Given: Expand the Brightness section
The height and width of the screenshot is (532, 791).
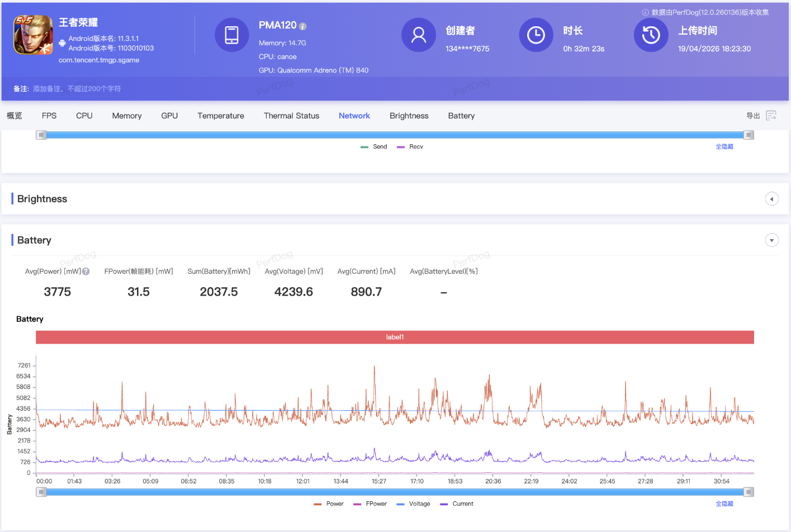Looking at the screenshot, I should (771, 199).
